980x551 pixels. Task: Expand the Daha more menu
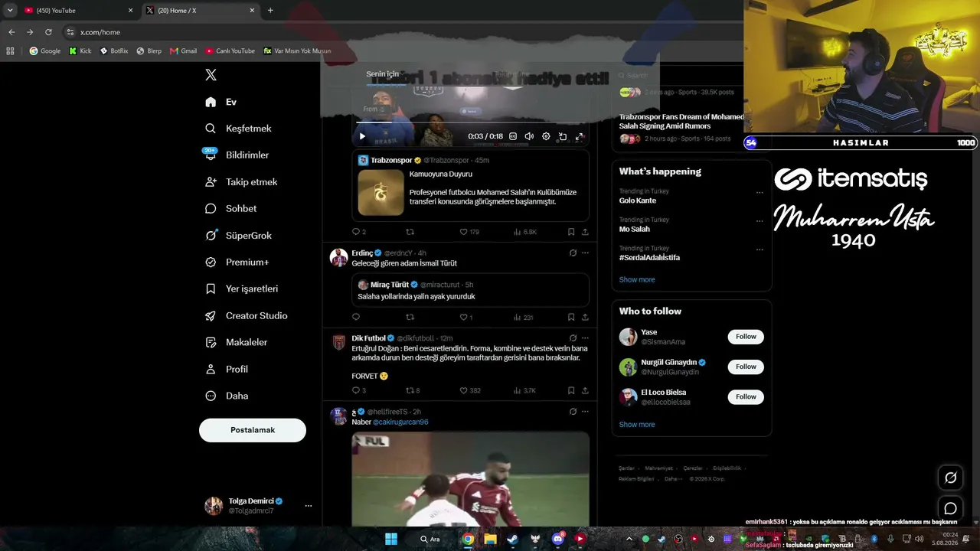click(x=227, y=396)
